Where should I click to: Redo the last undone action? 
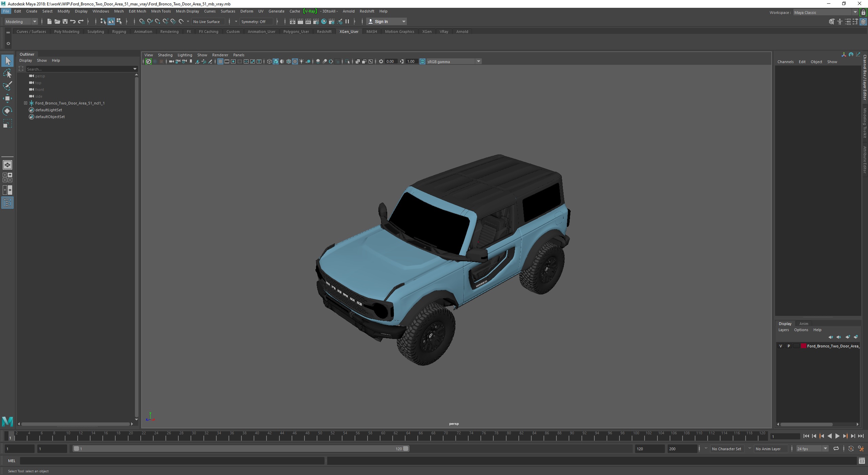click(81, 22)
